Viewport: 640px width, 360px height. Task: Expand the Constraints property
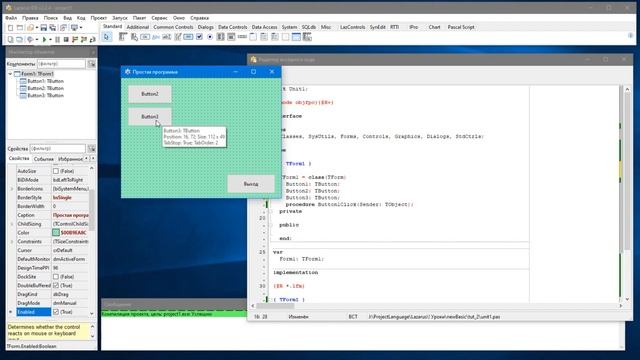pos(11,242)
